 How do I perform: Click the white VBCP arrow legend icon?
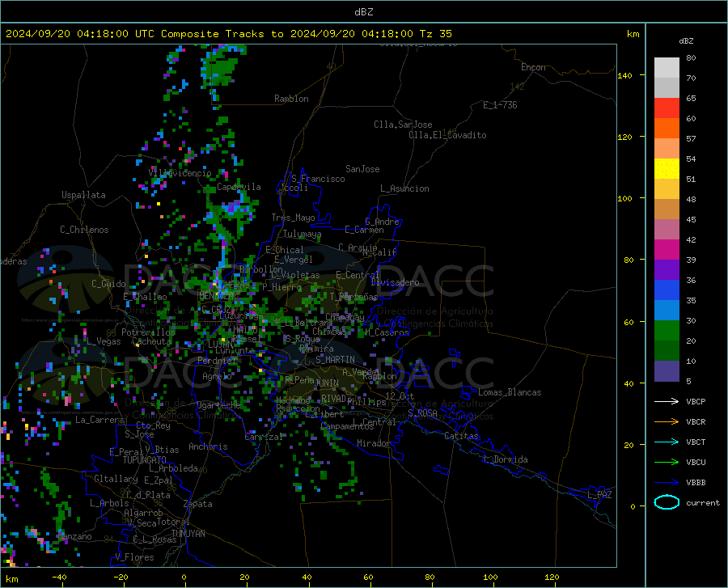(667, 401)
